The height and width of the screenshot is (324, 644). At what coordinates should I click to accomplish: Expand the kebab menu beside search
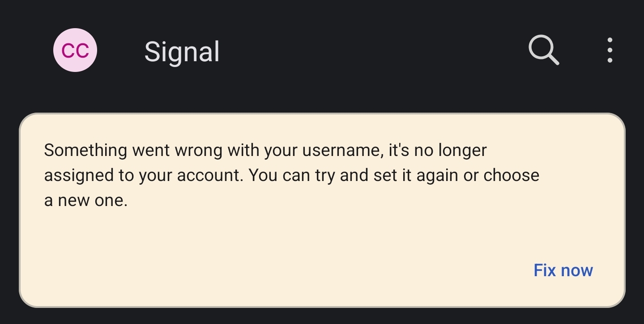point(610,50)
